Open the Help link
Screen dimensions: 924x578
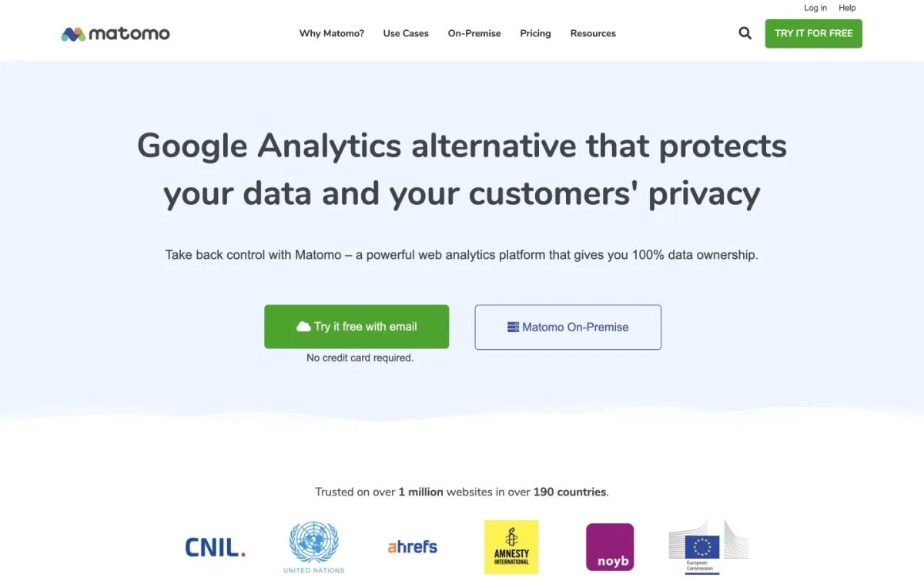coord(847,8)
